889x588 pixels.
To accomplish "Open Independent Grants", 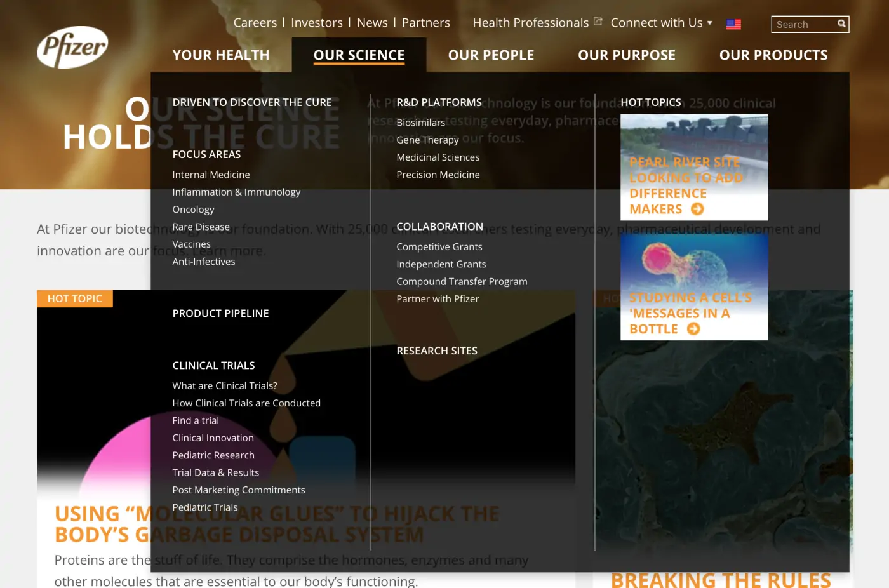I will 441,264.
